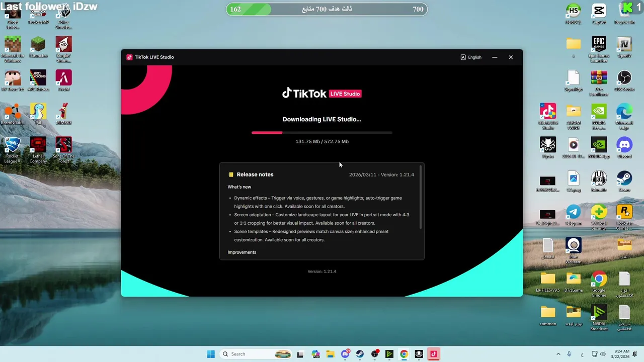Open CapCut desktop icon
This screenshot has width=644, height=362.
click(599, 14)
